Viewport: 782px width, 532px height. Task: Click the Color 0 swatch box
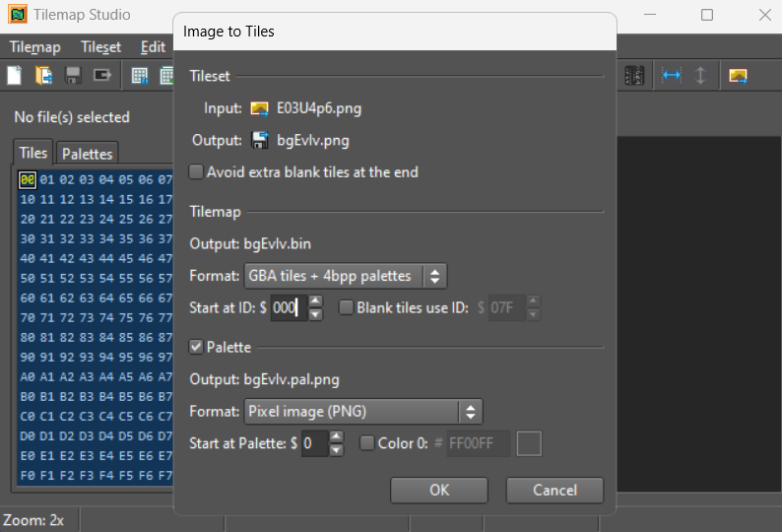(530, 444)
